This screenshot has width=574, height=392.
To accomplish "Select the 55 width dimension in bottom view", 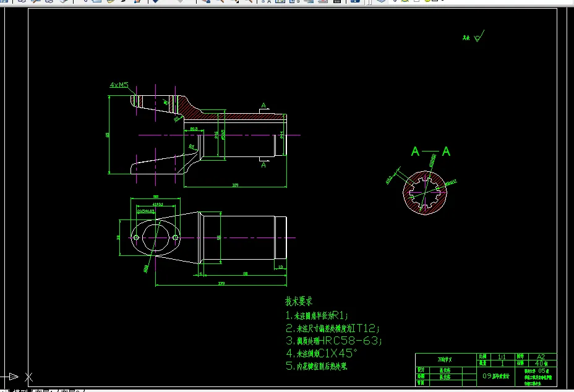I will click(x=219, y=237).
